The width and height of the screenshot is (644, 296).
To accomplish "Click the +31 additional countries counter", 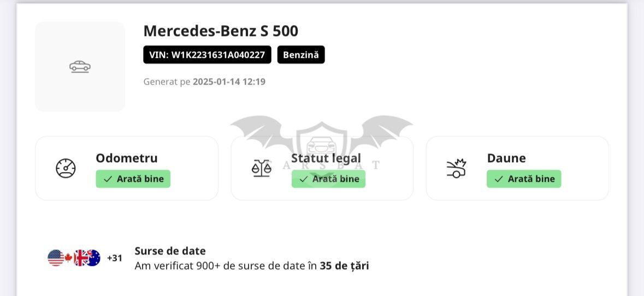I will point(115,258).
